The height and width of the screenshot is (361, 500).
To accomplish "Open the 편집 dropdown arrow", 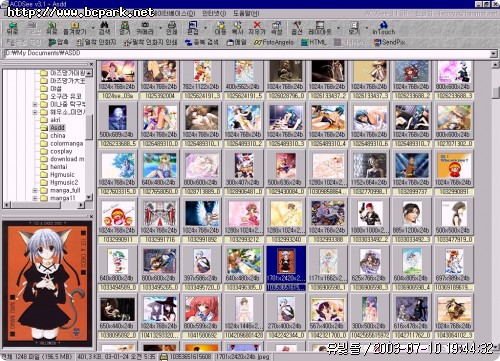I will (205, 28).
